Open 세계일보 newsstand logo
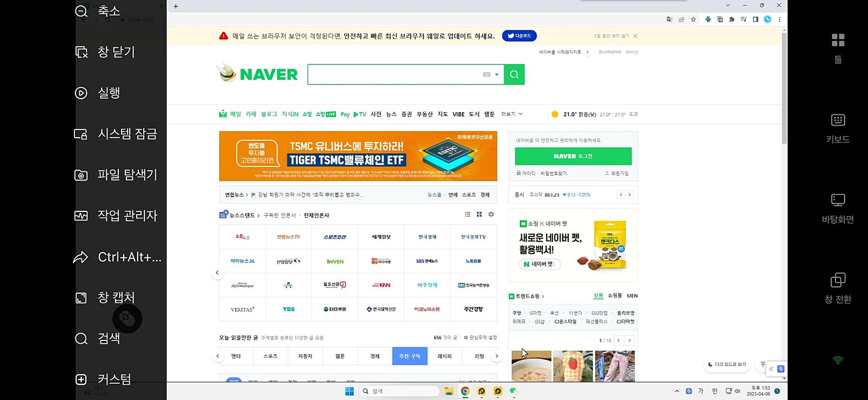Image resolution: width=868 pixels, height=400 pixels. coord(381,237)
